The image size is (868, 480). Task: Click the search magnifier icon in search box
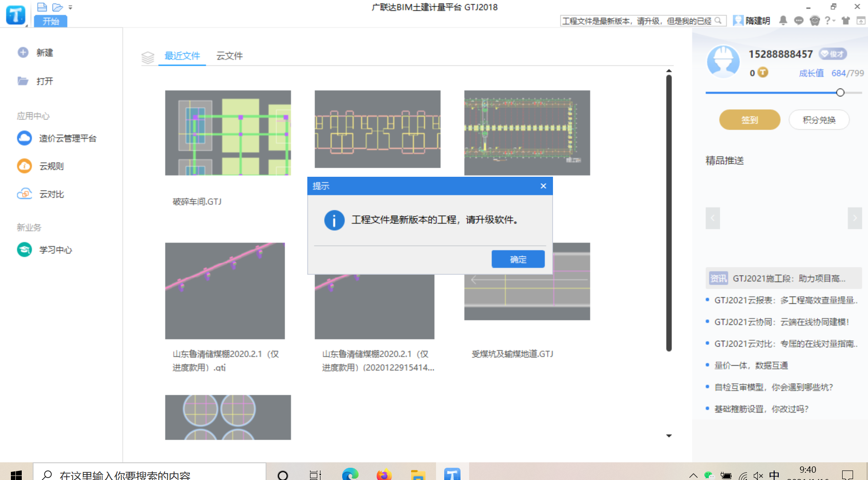coord(718,21)
